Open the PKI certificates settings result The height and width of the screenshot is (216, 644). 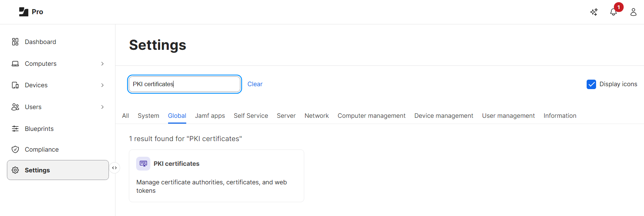tap(176, 164)
